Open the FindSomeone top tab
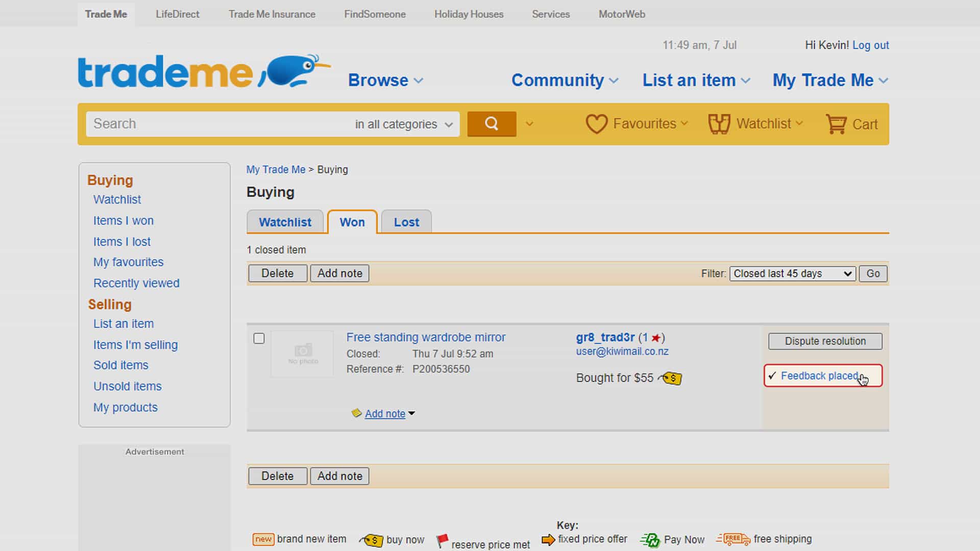This screenshot has height=551, width=980. coord(375,14)
